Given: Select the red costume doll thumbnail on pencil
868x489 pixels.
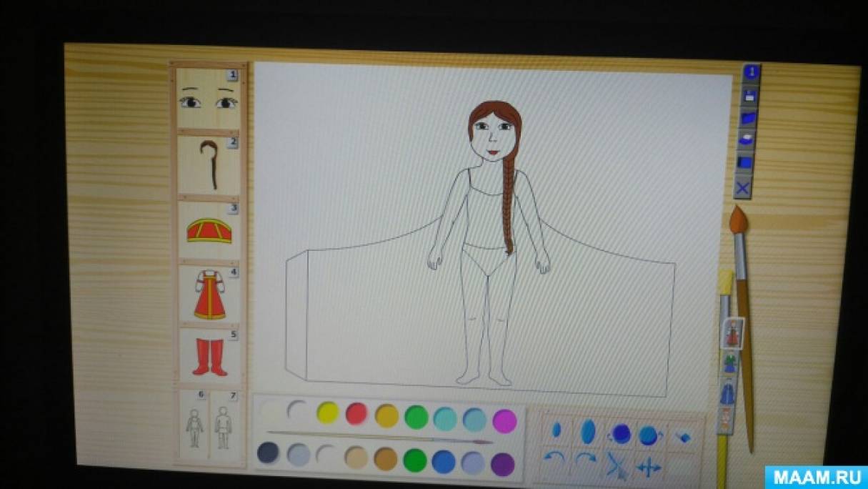Looking at the screenshot, I should pyautogui.click(x=734, y=334).
